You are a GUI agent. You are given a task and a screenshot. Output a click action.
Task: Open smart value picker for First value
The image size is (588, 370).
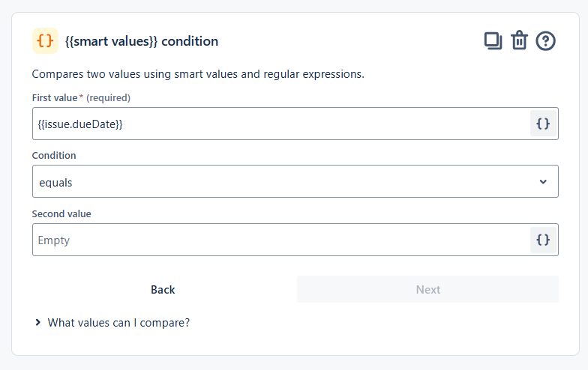pos(543,124)
